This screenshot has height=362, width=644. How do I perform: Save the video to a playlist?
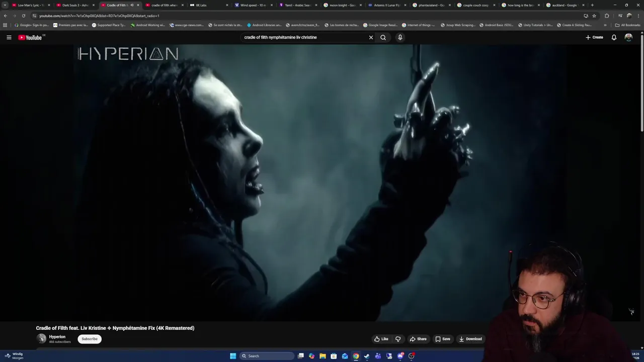[x=443, y=339]
